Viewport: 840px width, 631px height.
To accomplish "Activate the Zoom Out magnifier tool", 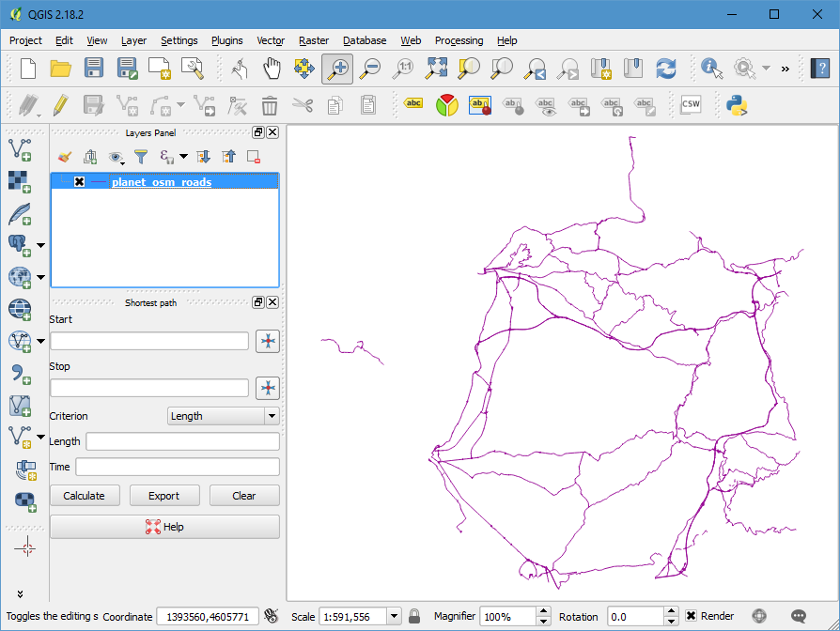I will tap(370, 69).
